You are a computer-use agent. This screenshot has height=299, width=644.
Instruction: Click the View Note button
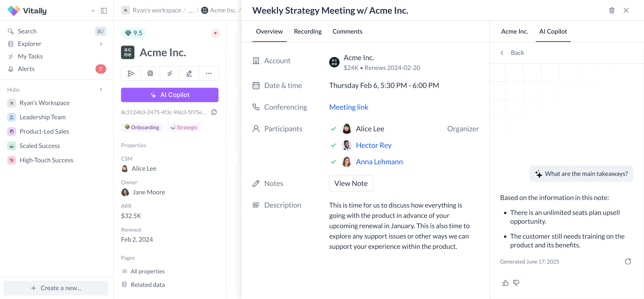351,183
